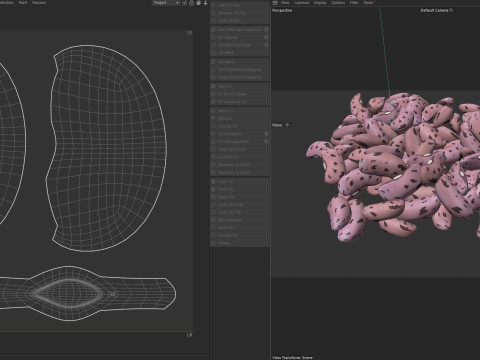
Task: Click the Fit Canvas to UV icon
Action: (x=213, y=102)
